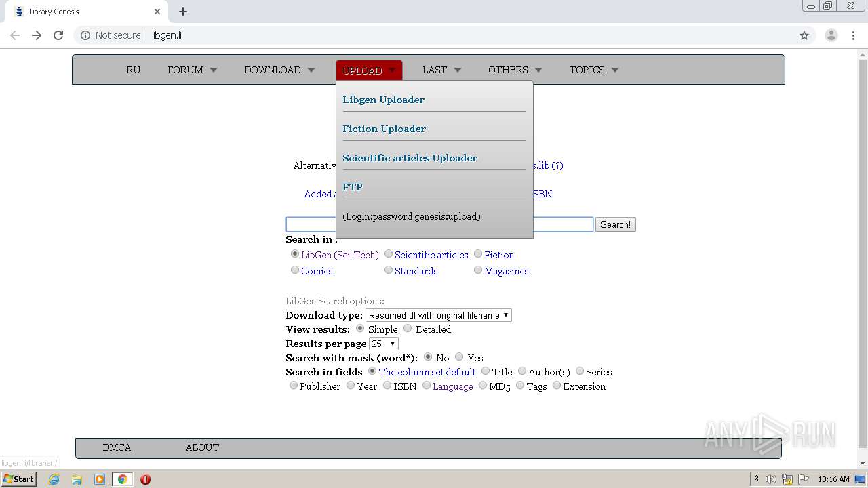Click the (?) help link
The image size is (868, 488).
coord(557,165)
